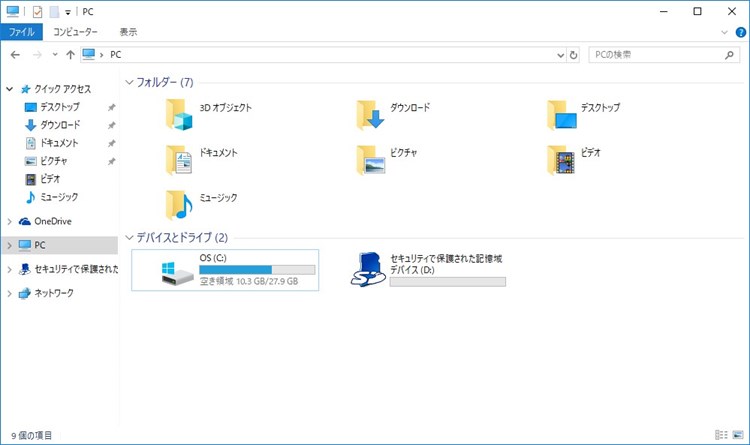Open the ビデオ folder in the main pane
Screen dimensions: 750x445
click(x=561, y=160)
